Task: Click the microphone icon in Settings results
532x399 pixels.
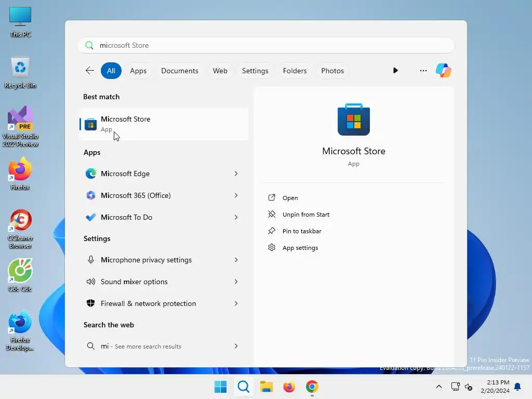Action: [x=90, y=260]
